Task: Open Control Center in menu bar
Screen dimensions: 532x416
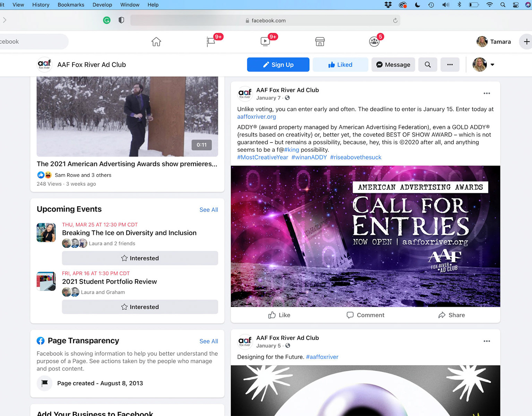Action: [x=516, y=5]
